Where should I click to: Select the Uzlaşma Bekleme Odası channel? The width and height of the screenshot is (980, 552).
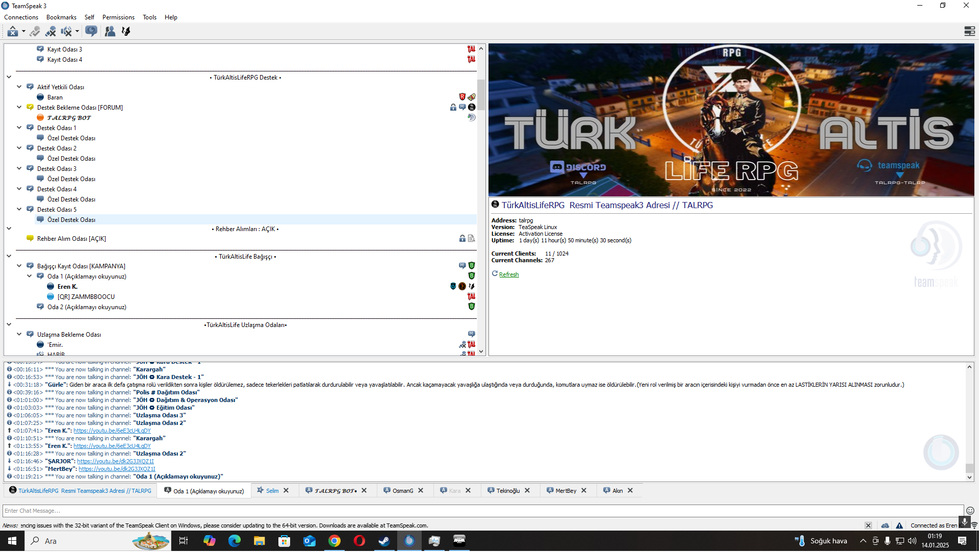(x=69, y=335)
